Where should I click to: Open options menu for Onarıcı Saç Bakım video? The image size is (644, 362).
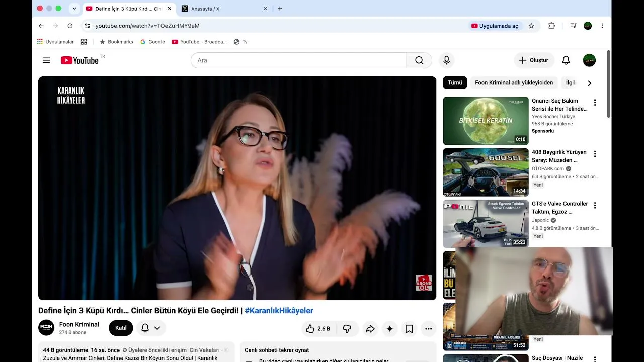(595, 103)
